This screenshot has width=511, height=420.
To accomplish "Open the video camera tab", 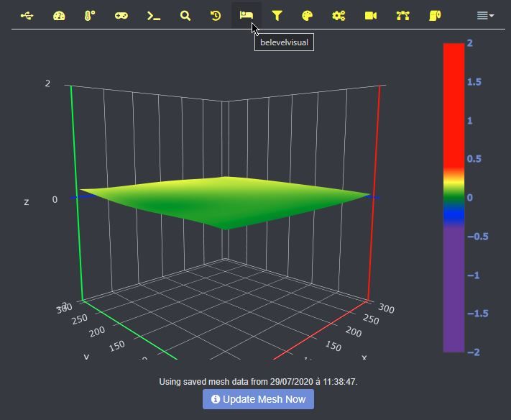I will [371, 15].
